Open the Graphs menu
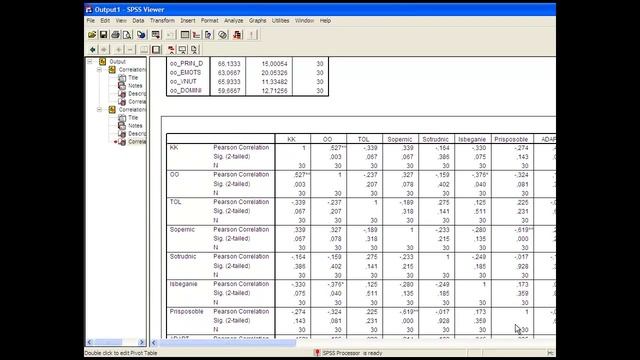640x360 pixels. tap(258, 20)
